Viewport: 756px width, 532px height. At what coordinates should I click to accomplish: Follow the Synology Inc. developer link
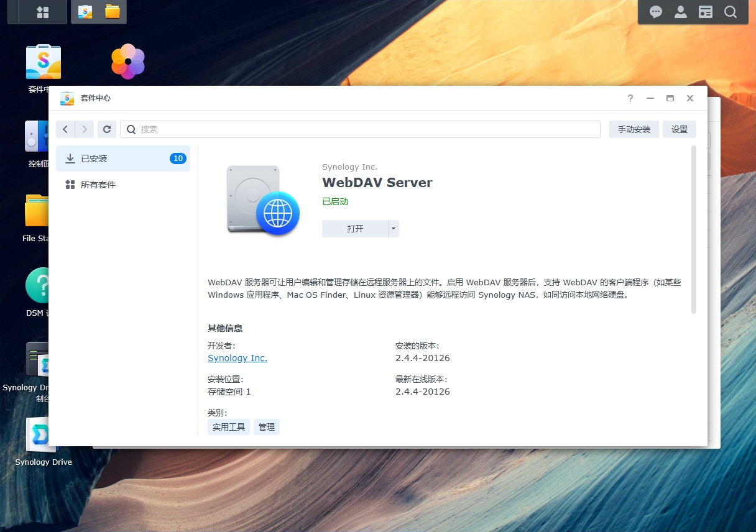(x=237, y=358)
